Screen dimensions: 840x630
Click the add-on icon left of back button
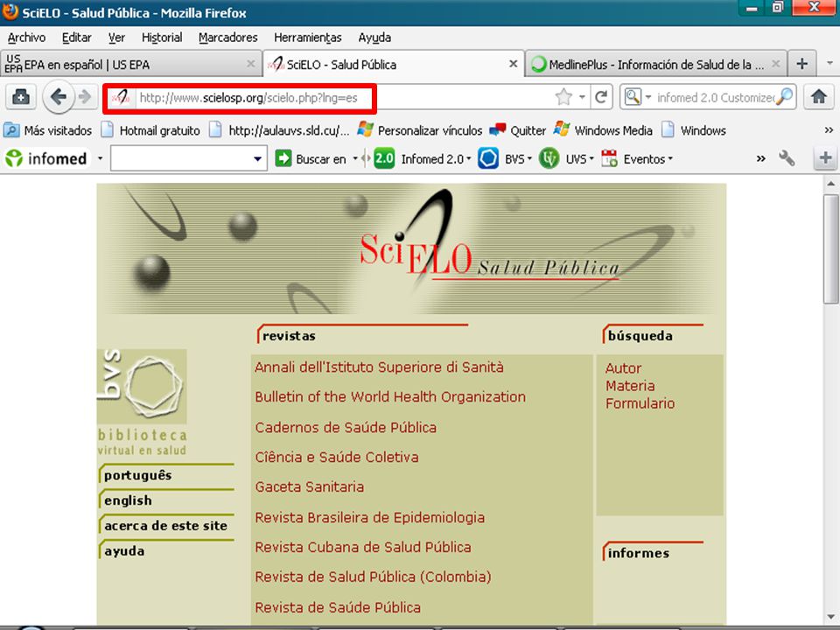pyautogui.click(x=21, y=97)
